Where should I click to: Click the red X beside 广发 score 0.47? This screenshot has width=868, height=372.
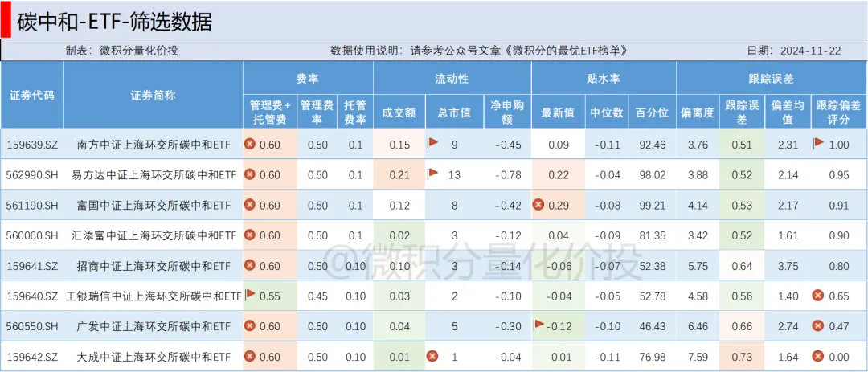819,326
